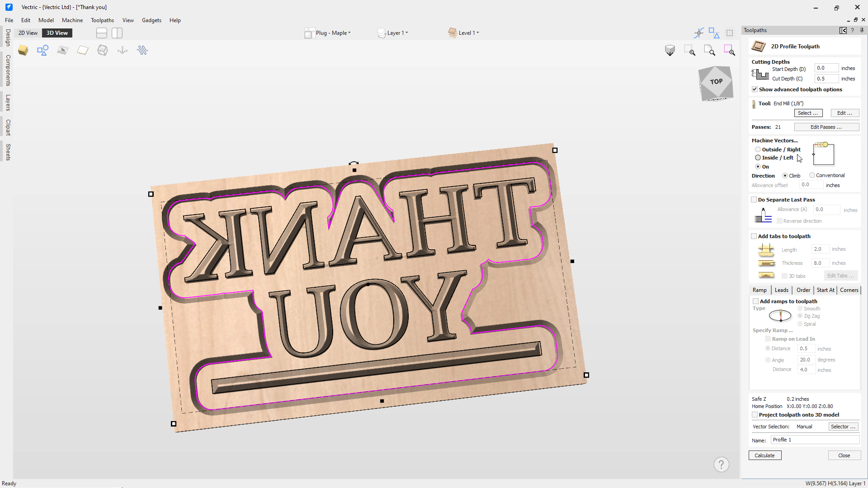Open the Toolpaths menu

coord(102,20)
